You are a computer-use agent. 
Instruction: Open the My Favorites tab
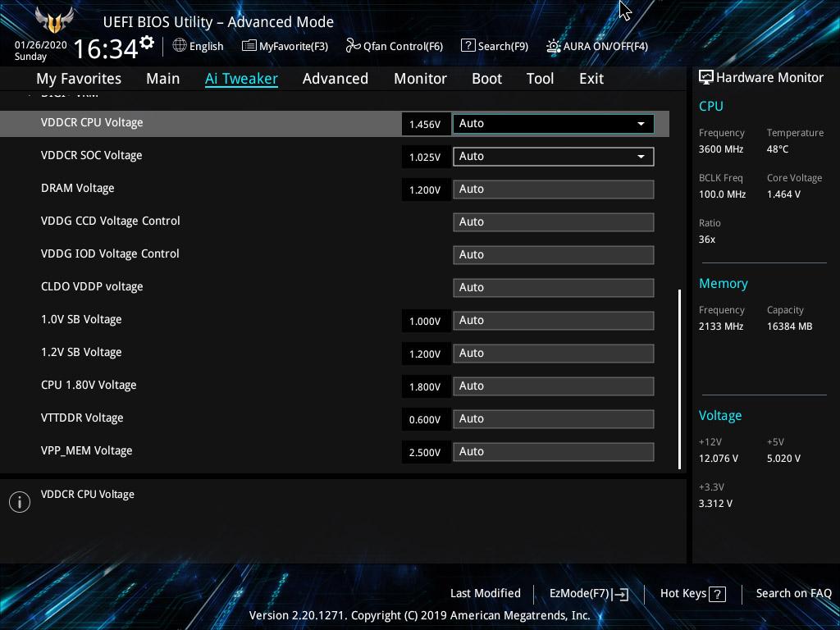click(79, 79)
